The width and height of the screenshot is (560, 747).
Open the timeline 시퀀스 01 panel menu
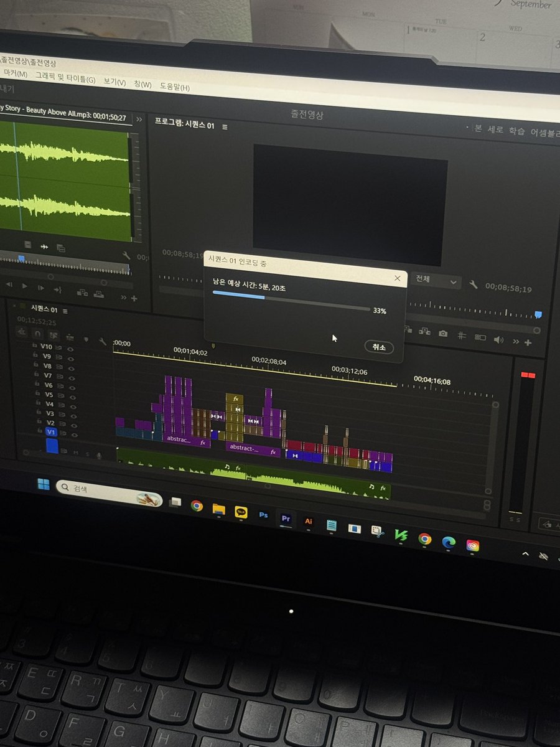(65, 310)
